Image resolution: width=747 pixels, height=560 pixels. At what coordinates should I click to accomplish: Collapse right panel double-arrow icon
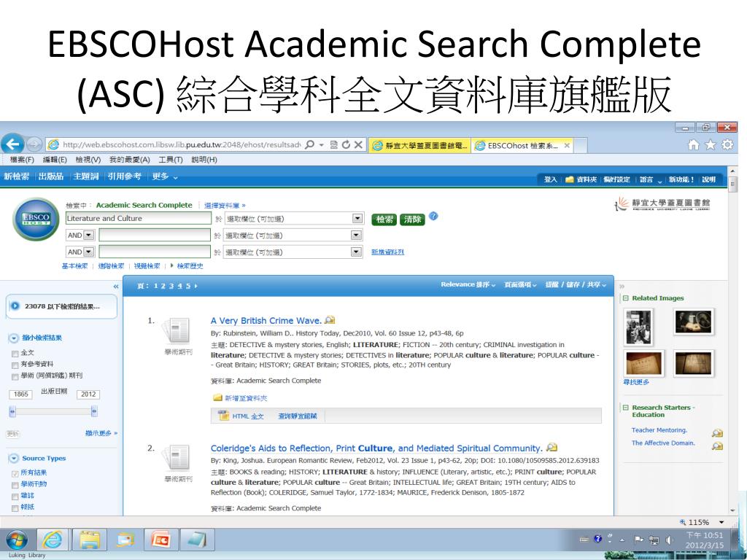(x=622, y=286)
